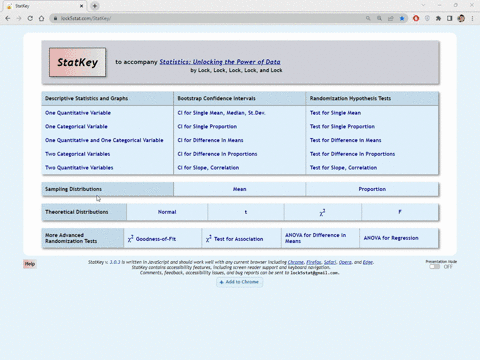
Task: Open Two Categorical Variables
Action: (77, 154)
